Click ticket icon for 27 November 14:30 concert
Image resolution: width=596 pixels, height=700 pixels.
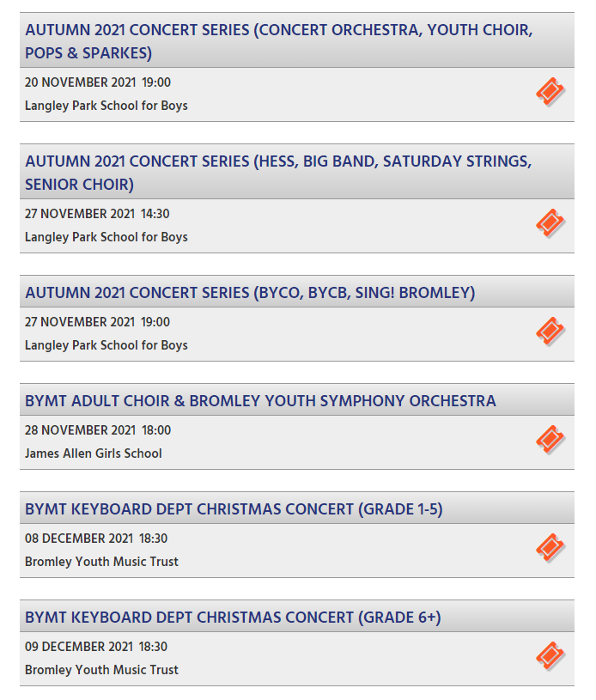pos(550,222)
